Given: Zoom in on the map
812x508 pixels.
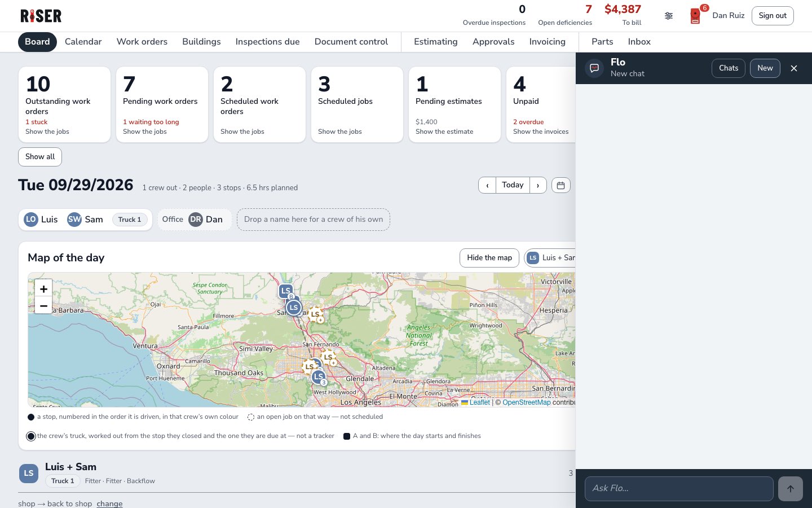Looking at the screenshot, I should pos(43,288).
